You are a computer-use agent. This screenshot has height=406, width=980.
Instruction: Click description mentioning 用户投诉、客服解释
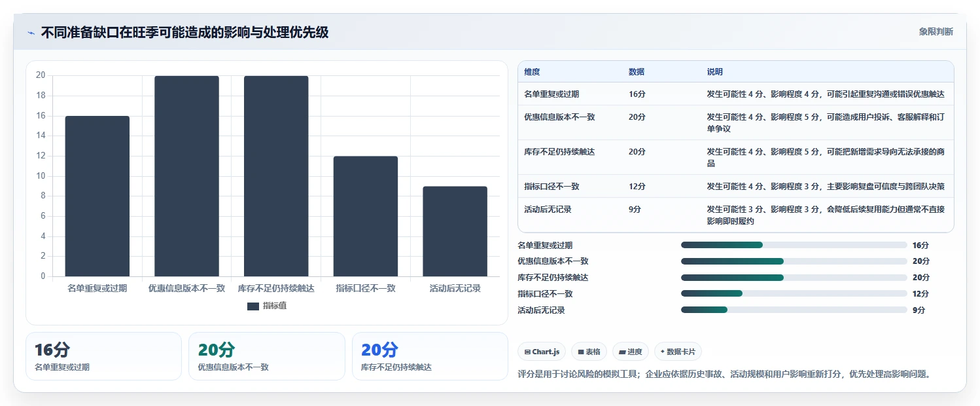tap(826, 123)
